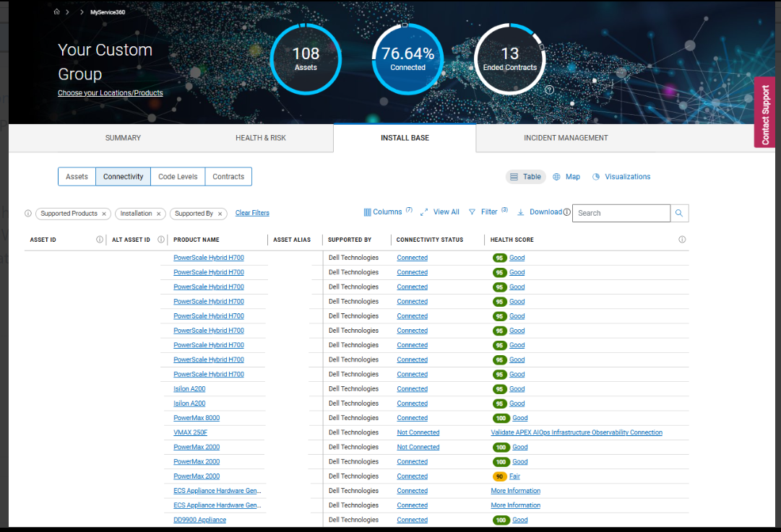Click the help icon under Ended Contracts
Viewport: 781px width, 532px height.
(549, 90)
